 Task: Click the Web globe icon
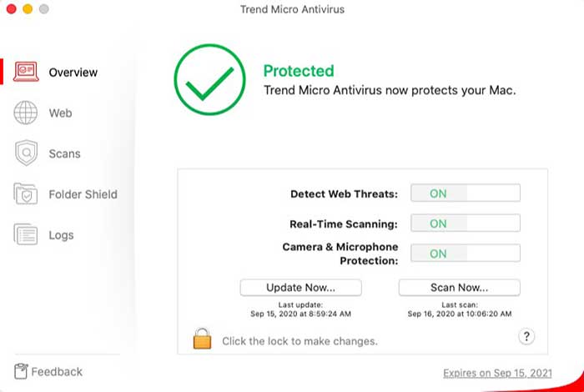point(26,113)
